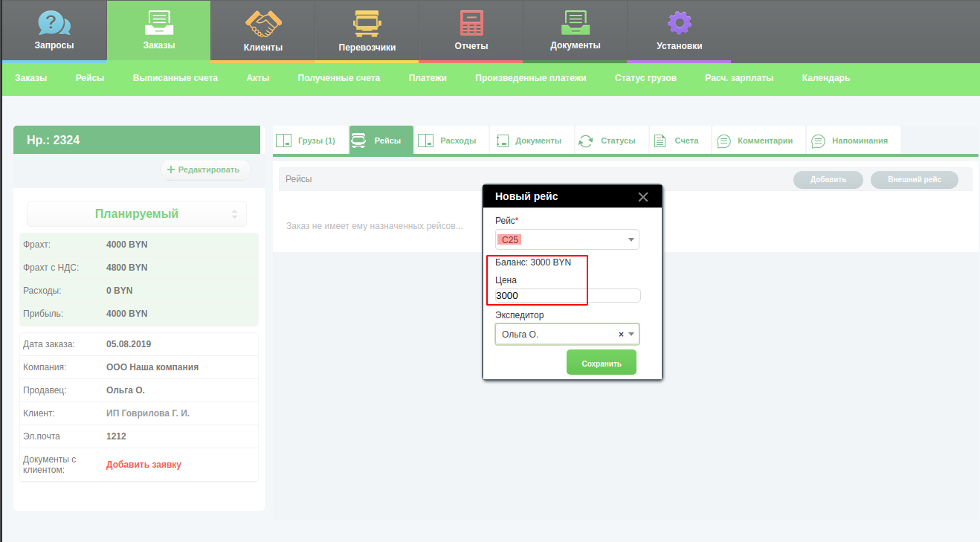Open the Заказы section icon

coord(158,22)
